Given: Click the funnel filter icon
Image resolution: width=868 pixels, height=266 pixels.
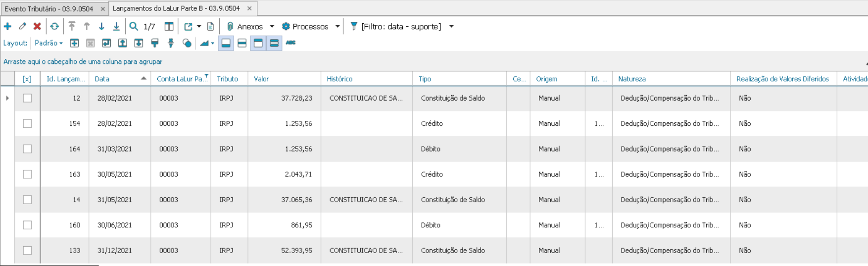Looking at the screenshot, I should tap(353, 26).
